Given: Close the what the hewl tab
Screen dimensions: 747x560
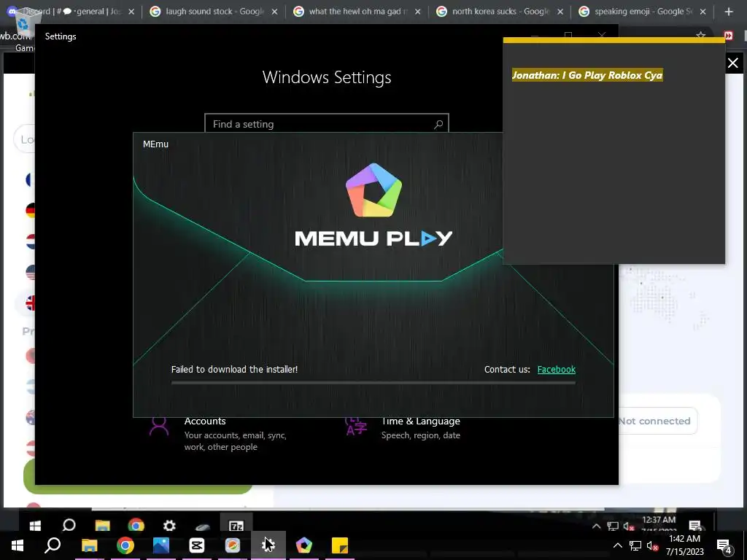Looking at the screenshot, I should (x=417, y=12).
